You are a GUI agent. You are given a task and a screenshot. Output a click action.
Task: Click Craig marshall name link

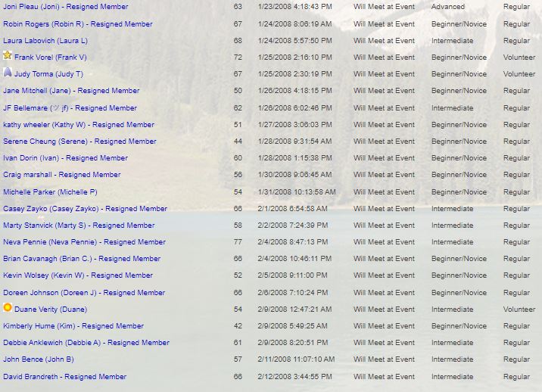click(61, 175)
